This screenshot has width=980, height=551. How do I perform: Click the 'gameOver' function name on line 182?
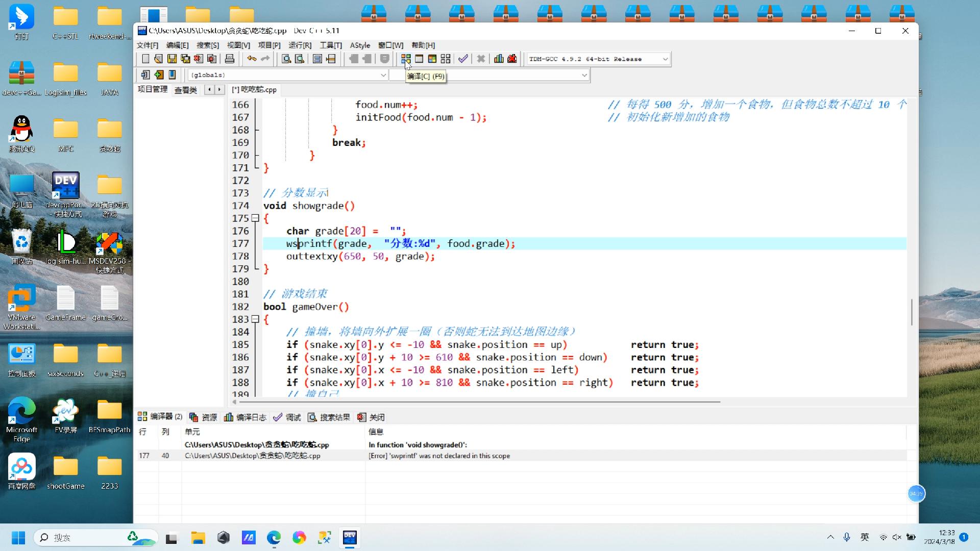click(315, 307)
